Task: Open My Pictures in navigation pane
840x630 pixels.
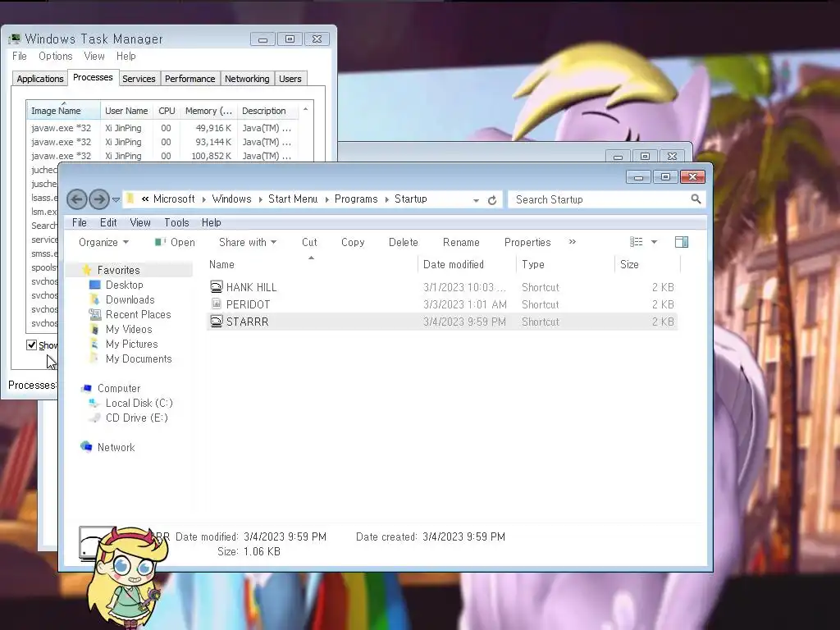Action: pyautogui.click(x=132, y=344)
